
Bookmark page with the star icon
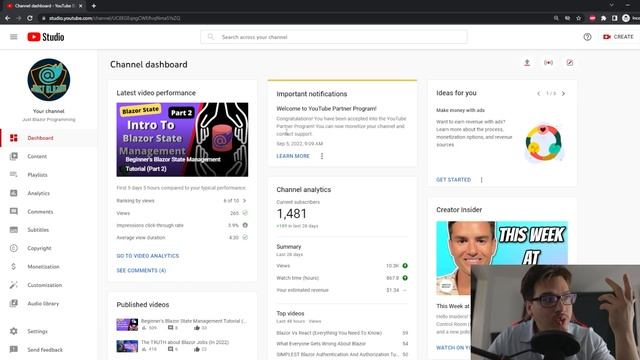(578, 18)
